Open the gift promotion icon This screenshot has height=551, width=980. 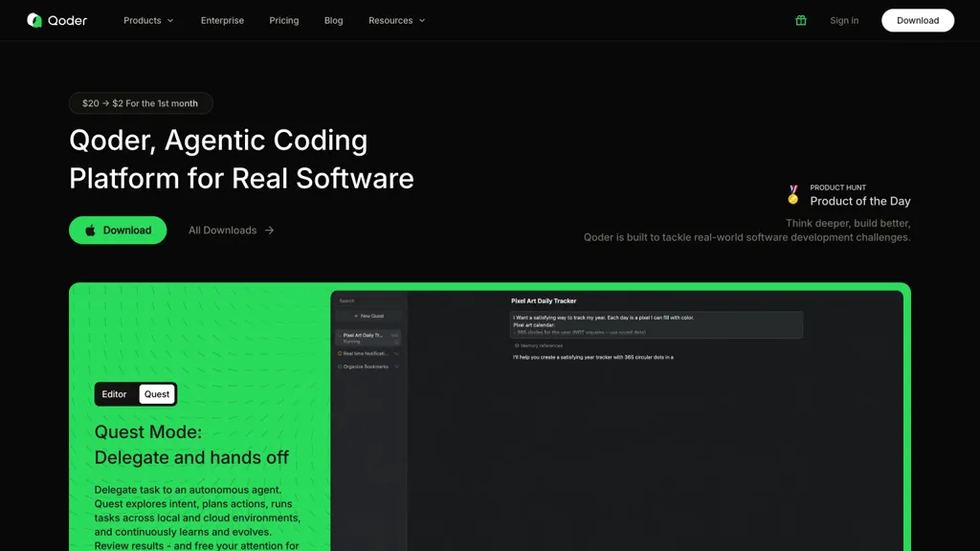click(x=800, y=20)
